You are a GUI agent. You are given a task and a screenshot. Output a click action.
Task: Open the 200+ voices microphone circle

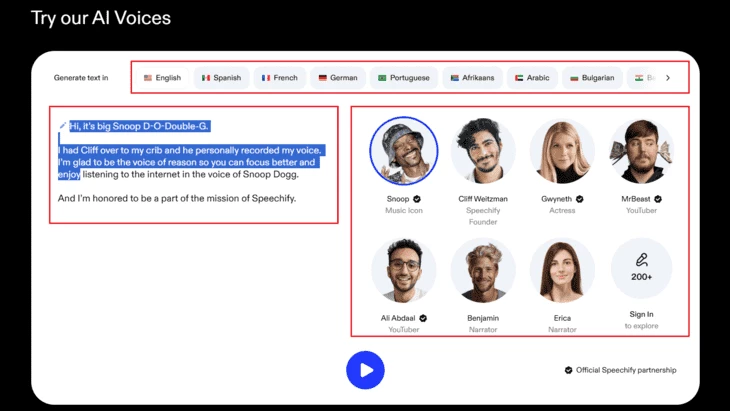point(641,268)
